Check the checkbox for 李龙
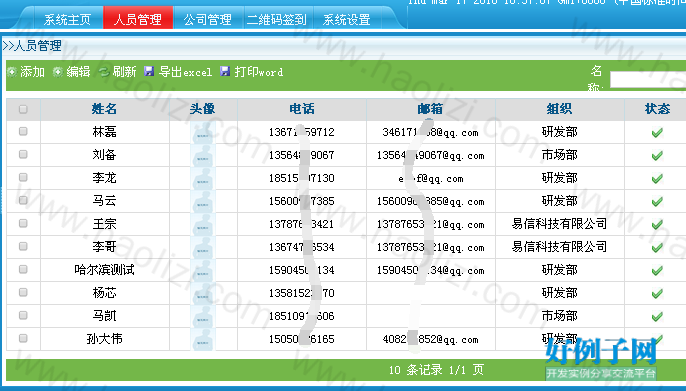 23,177
